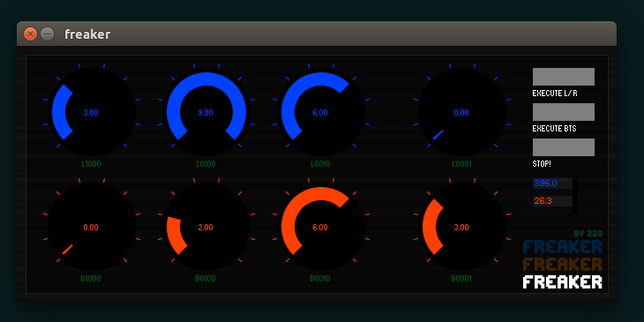Click the B1000 label text
The height and width of the screenshot is (322, 644).
91,279
